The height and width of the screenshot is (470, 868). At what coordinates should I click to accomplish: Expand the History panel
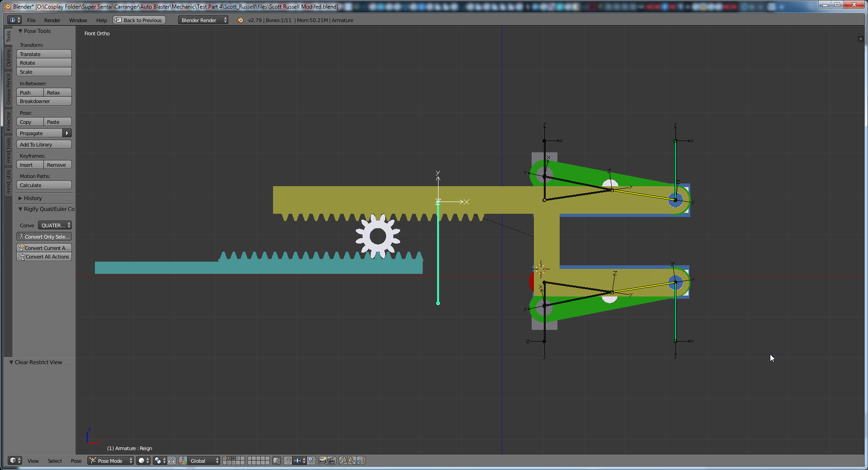click(20, 198)
